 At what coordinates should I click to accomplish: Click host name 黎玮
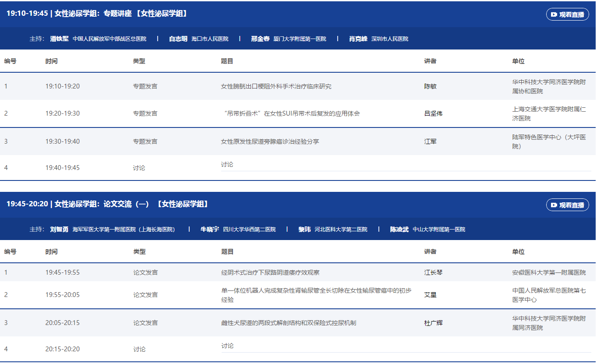(304, 230)
